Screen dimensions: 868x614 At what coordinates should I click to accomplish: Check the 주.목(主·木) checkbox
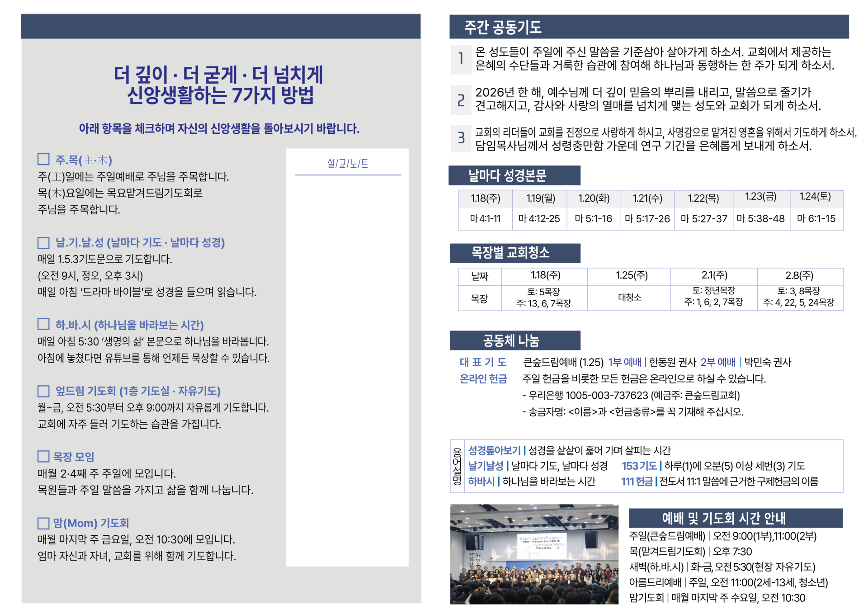coord(43,159)
